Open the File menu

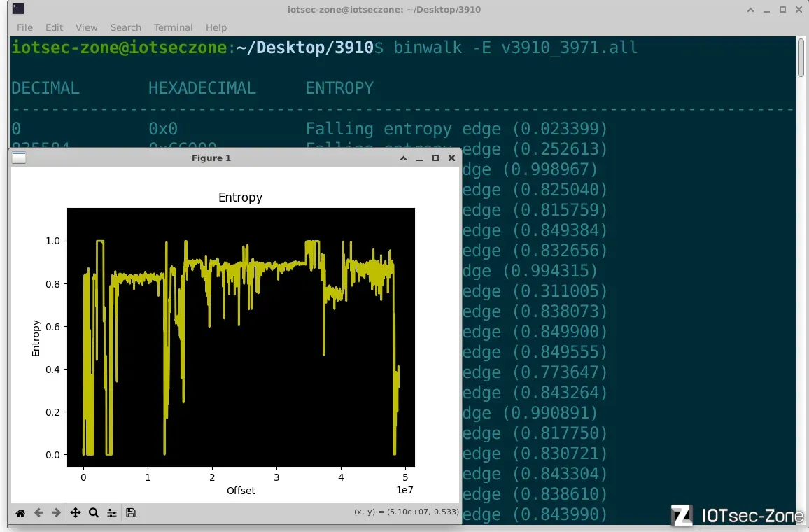[24, 27]
